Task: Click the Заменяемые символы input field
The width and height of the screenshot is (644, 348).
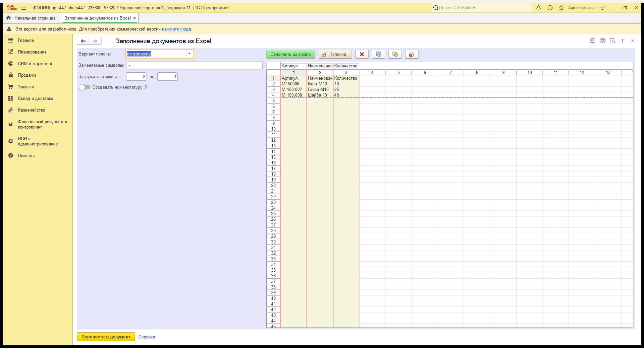Action: point(194,65)
